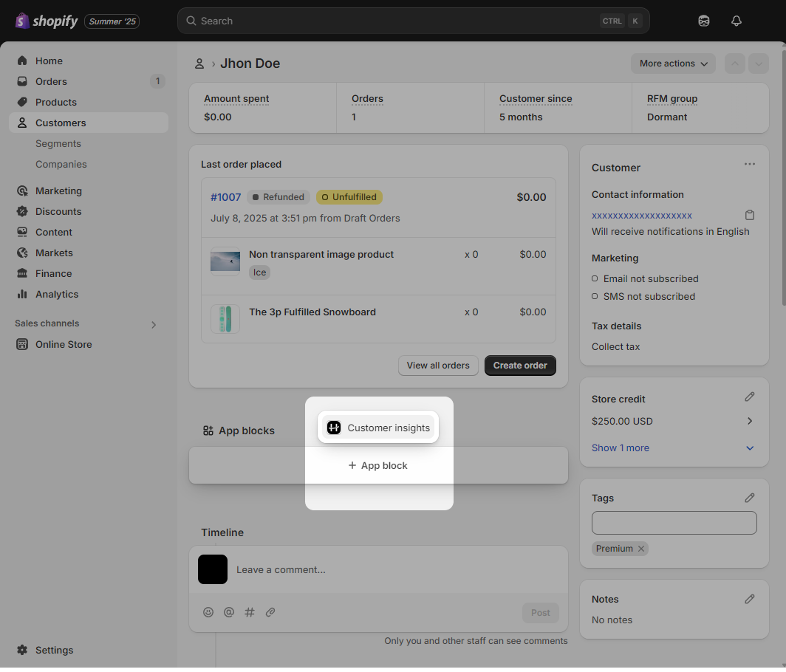
Task: Click the notifications bell icon
Action: click(x=736, y=21)
